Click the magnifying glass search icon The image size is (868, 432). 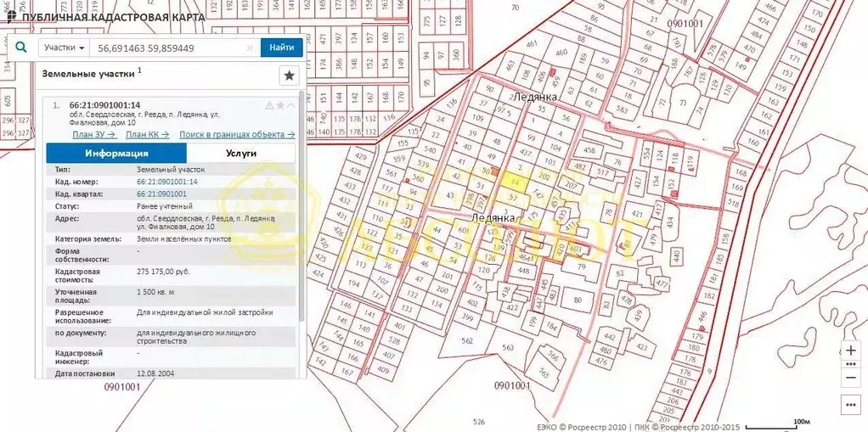pos(21,48)
